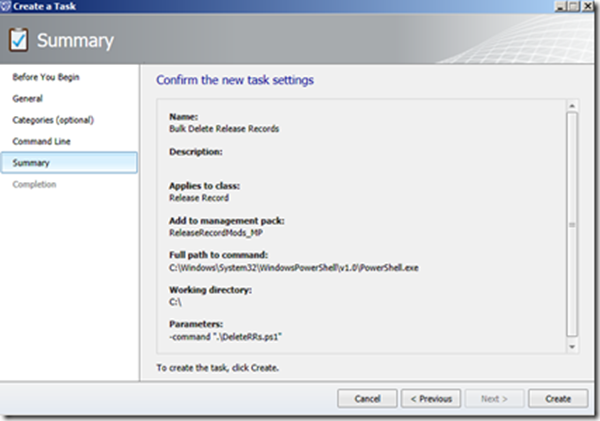Screen dimensions: 600x421
Task: Click the Description label
Action: (196, 152)
